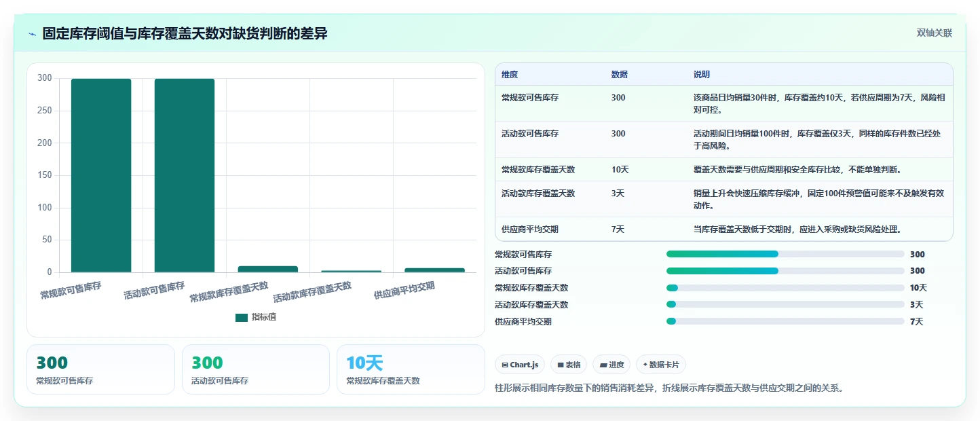Image resolution: width=980 pixels, height=421 pixels.
Task: Select the 进度 tag
Action: (611, 365)
